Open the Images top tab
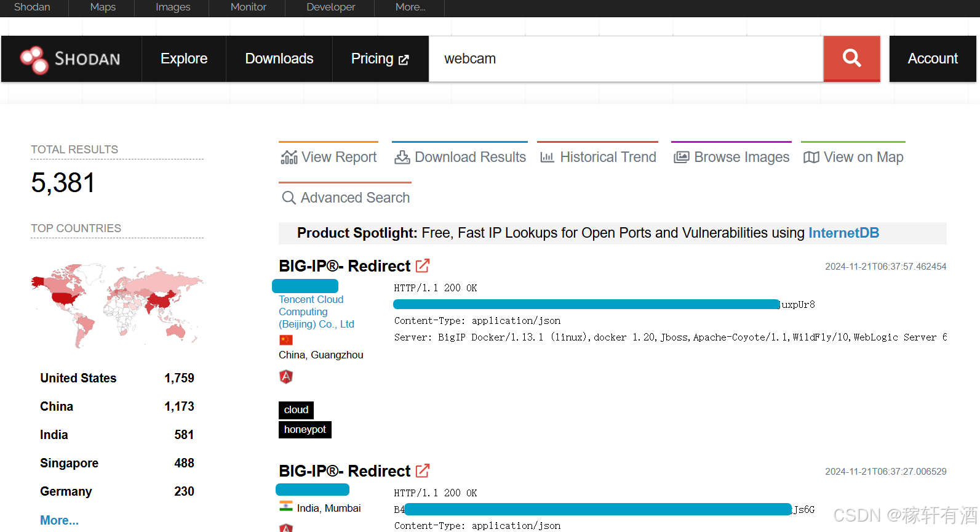Screen dimensions: 980x532 173,7
